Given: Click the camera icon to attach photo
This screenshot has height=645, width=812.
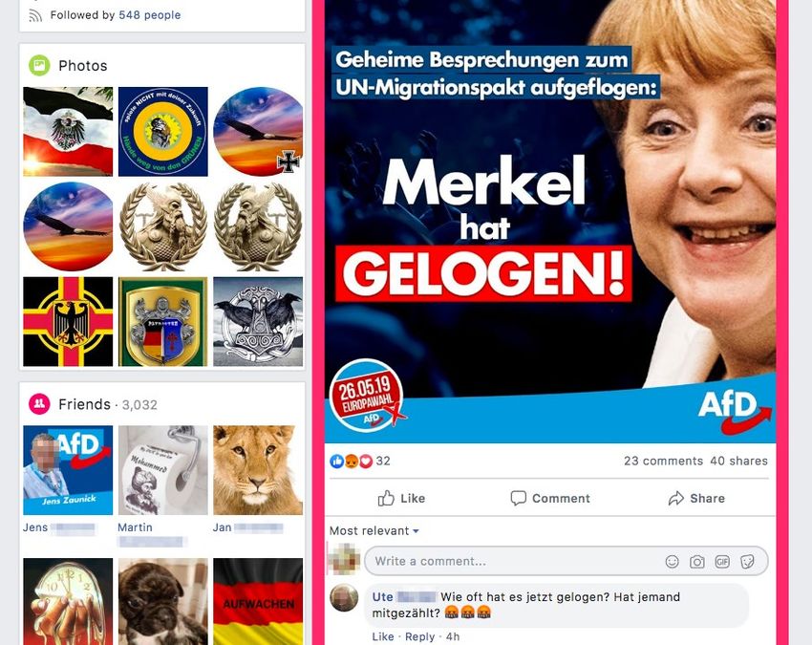Looking at the screenshot, I should tap(697, 562).
